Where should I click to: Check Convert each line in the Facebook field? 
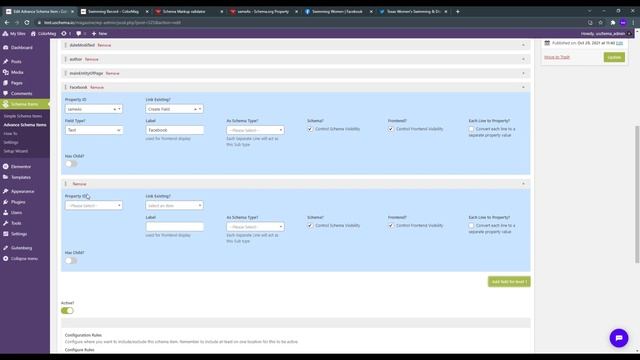471,129
